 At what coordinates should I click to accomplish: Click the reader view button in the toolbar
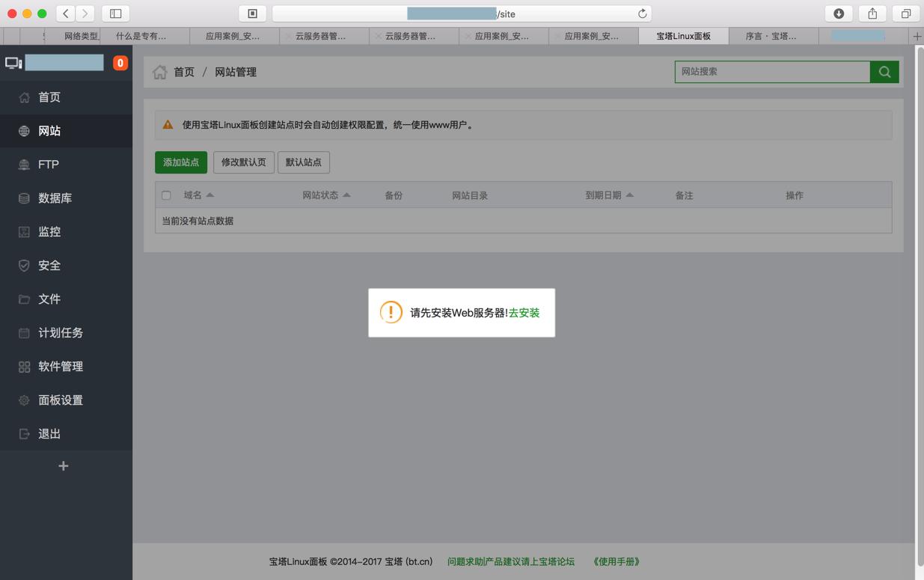click(x=252, y=13)
